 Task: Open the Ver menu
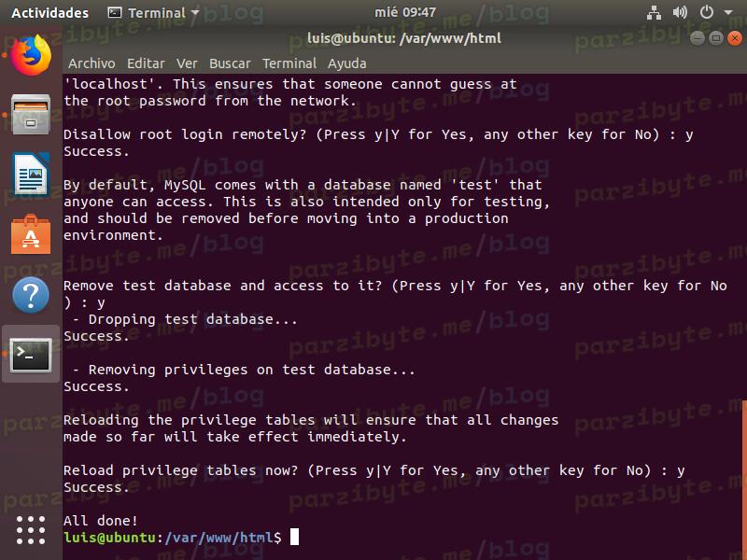[187, 63]
